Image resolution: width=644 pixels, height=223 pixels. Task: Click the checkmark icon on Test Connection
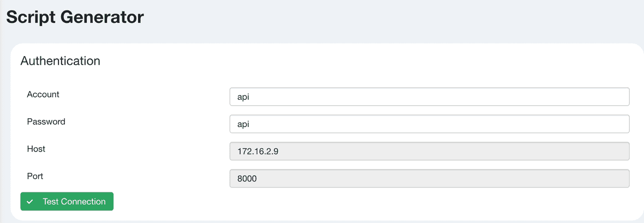30,202
